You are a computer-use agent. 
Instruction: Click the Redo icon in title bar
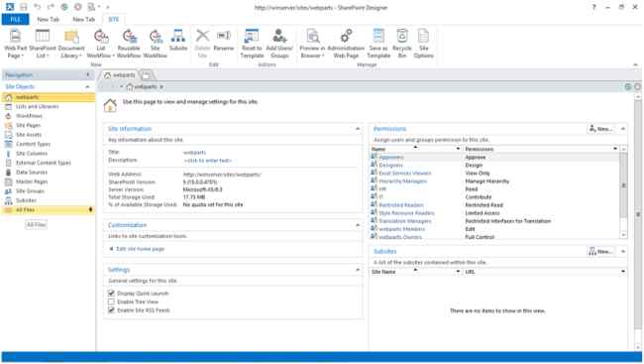click(51, 7)
